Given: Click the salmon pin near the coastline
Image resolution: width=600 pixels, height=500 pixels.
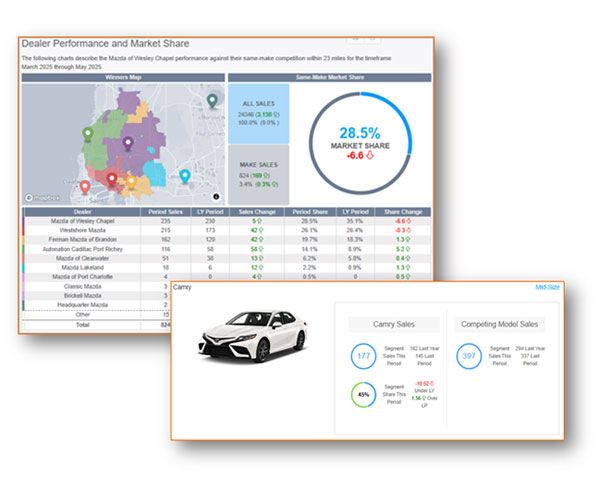Looking at the screenshot, I should click(x=85, y=187).
